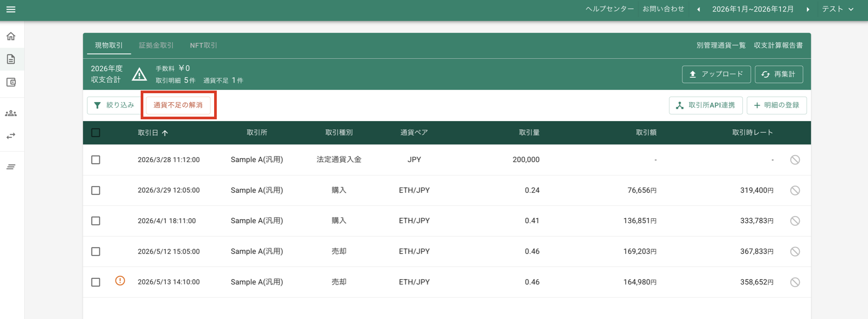This screenshot has width=868, height=319.
Task: Open the notes lines icon in sidebar
Action: point(11,167)
